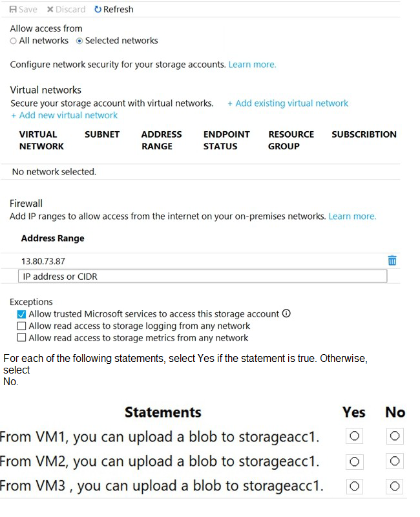Delete the 13.80.73.87 address range
Viewport: 420px width, 517px height.
click(392, 260)
